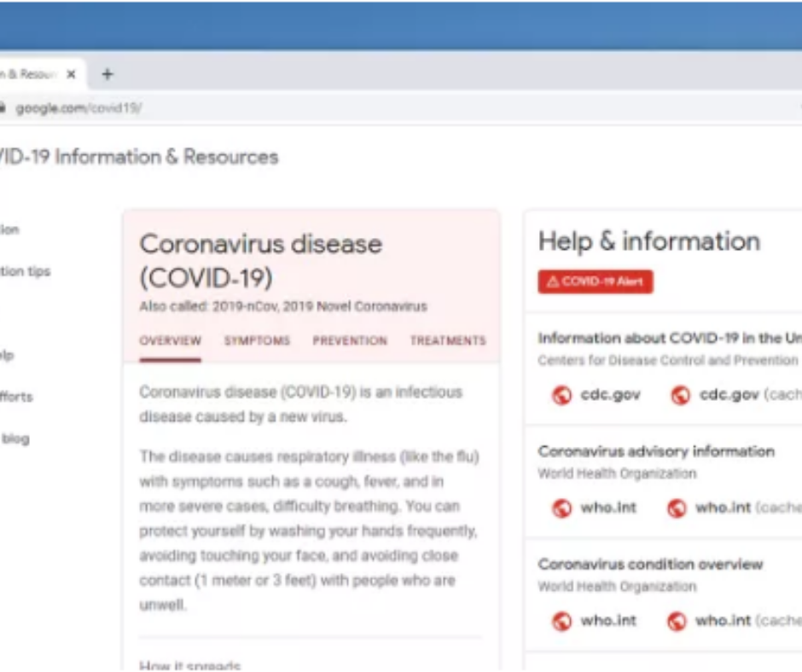Close the COVID-19 Information & Resources browser tab

(71, 74)
